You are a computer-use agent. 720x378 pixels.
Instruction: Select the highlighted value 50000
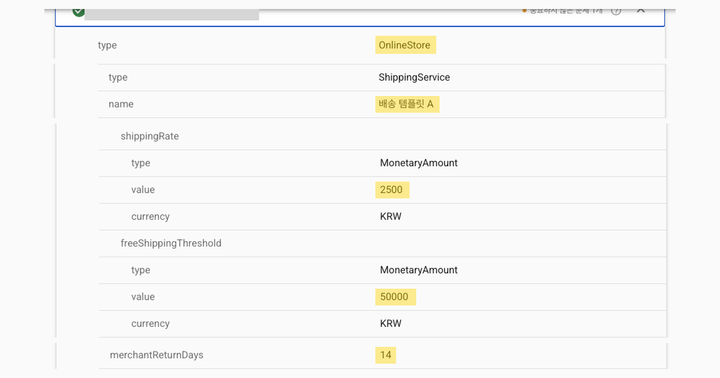pyautogui.click(x=395, y=297)
